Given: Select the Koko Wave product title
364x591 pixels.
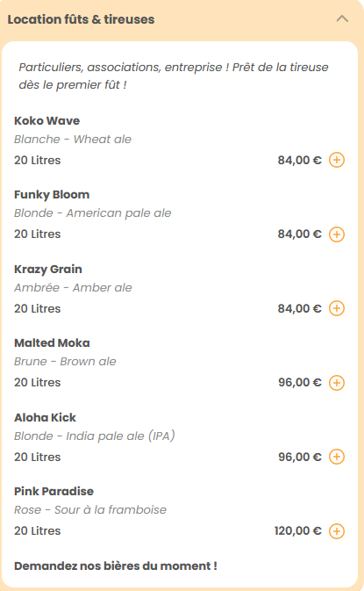Looking at the screenshot, I should pos(47,120).
